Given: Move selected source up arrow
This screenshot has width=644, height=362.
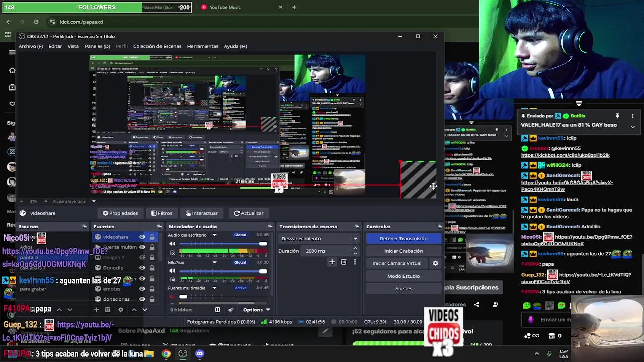Looking at the screenshot, I should pos(134,310).
